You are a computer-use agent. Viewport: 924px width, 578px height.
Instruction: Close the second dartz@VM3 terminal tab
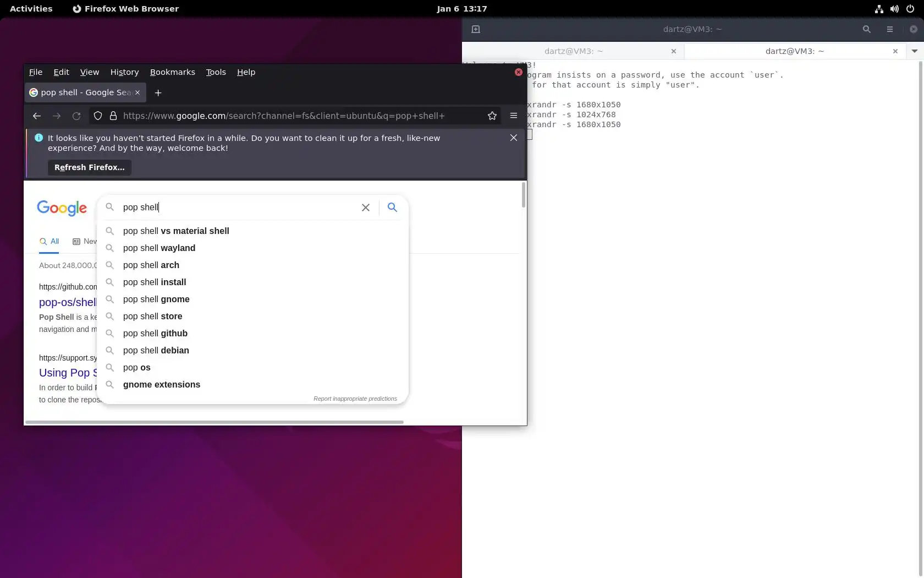pyautogui.click(x=895, y=51)
